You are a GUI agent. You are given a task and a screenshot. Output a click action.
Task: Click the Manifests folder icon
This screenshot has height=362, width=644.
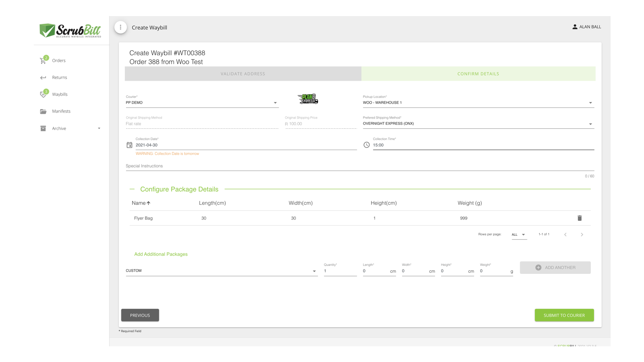43,111
